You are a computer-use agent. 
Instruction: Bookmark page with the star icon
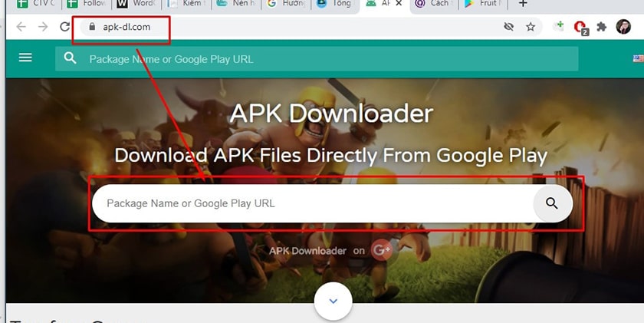pos(531,27)
